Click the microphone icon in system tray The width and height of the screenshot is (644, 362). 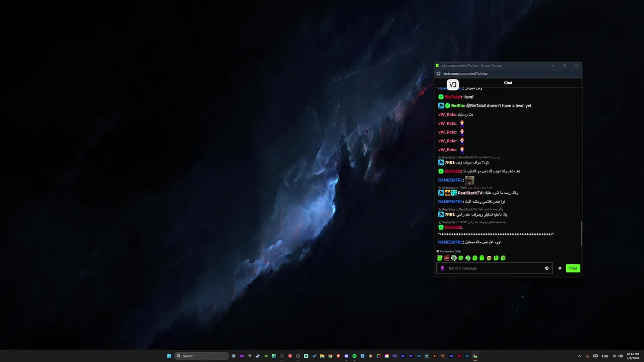tap(587, 356)
